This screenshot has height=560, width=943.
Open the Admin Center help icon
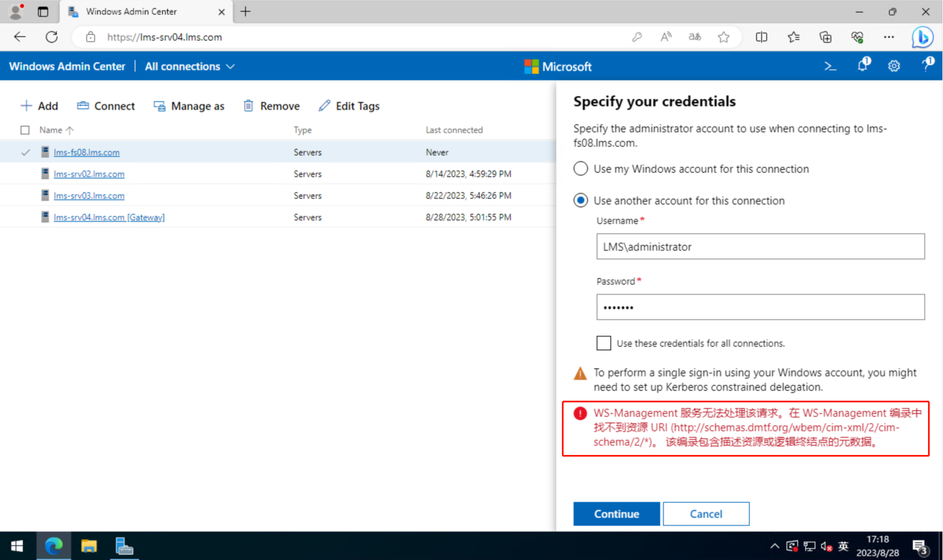pos(927,66)
